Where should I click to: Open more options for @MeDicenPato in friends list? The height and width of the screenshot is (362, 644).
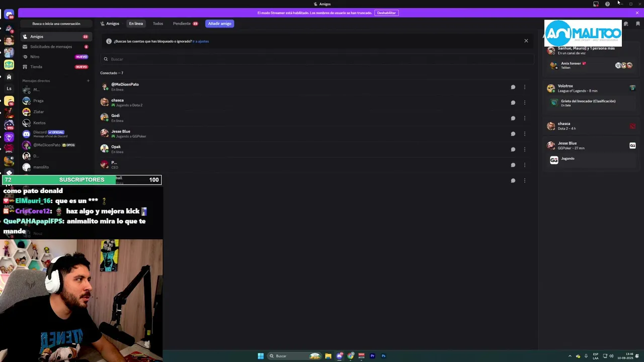point(525,87)
